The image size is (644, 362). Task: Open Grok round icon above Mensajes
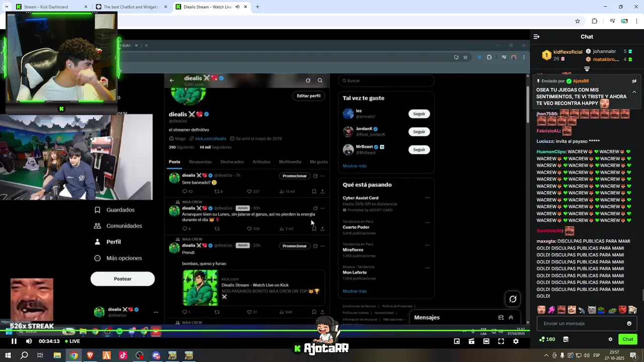(x=513, y=299)
